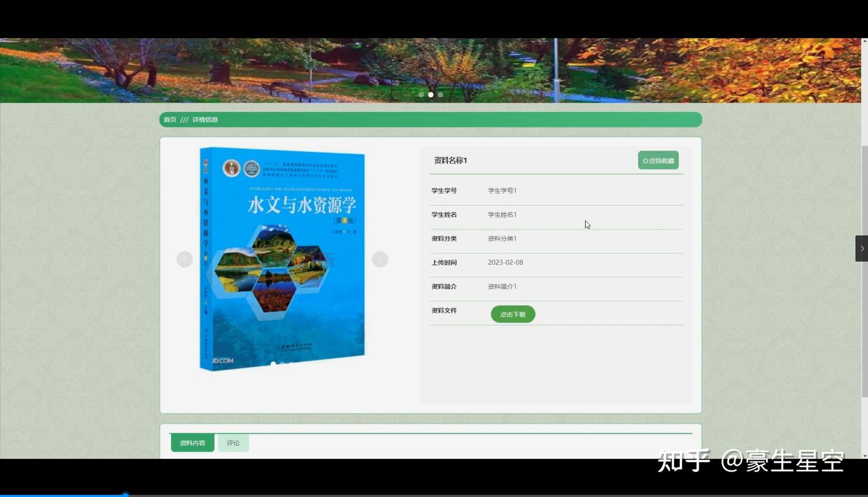Image resolution: width=868 pixels, height=497 pixels.
Task: Click the 资料简介1 value
Action: pos(502,287)
